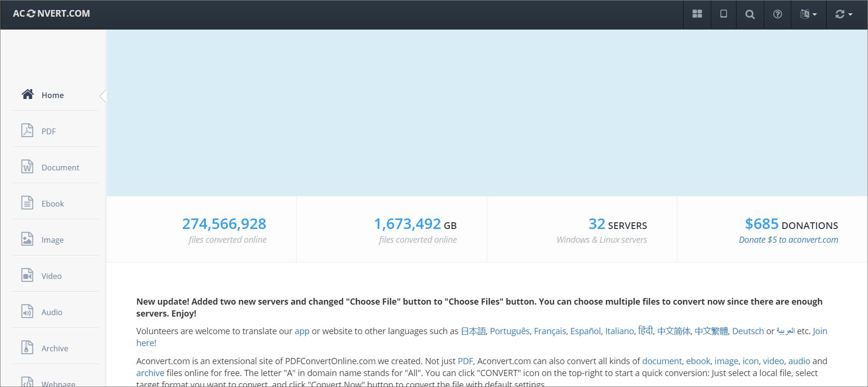The image size is (868, 387).
Task: Click the help question mark icon
Action: [x=777, y=14]
